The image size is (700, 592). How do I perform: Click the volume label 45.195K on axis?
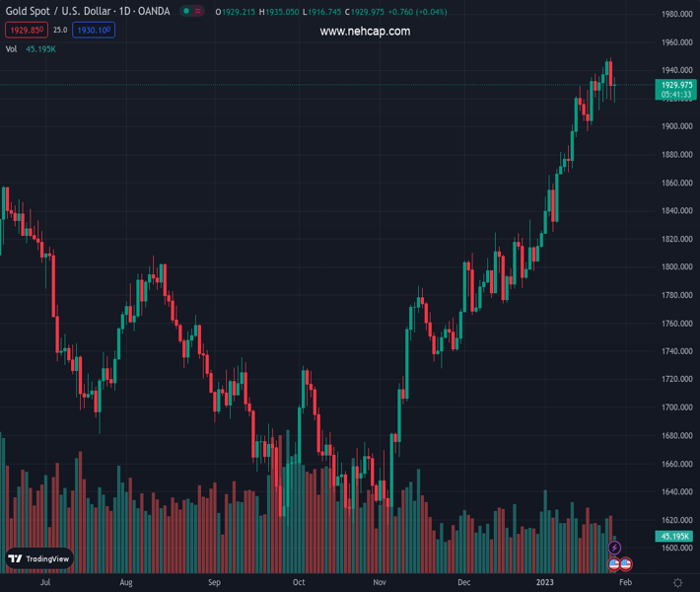coord(675,537)
